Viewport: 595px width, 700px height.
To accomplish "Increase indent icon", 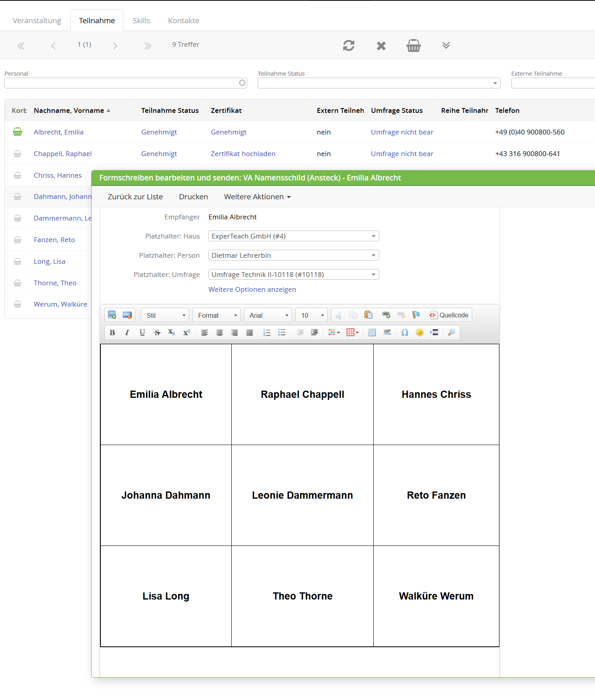I will coord(315,332).
